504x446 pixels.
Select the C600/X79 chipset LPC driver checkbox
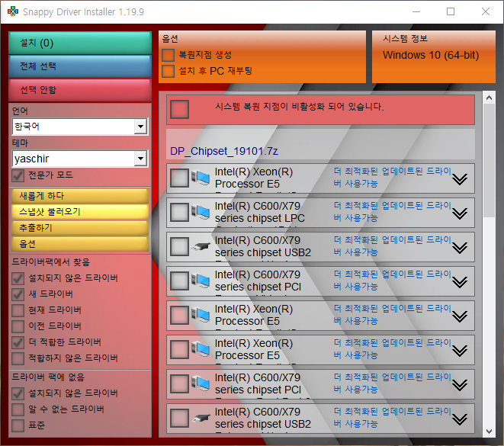click(x=179, y=213)
